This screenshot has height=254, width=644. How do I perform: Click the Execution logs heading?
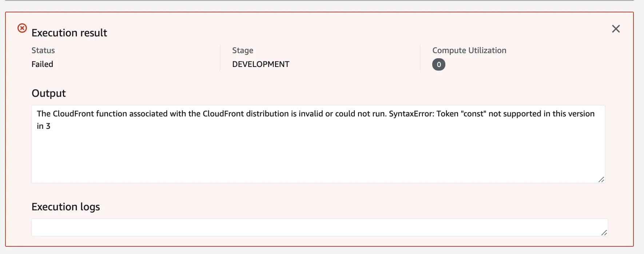[65, 207]
